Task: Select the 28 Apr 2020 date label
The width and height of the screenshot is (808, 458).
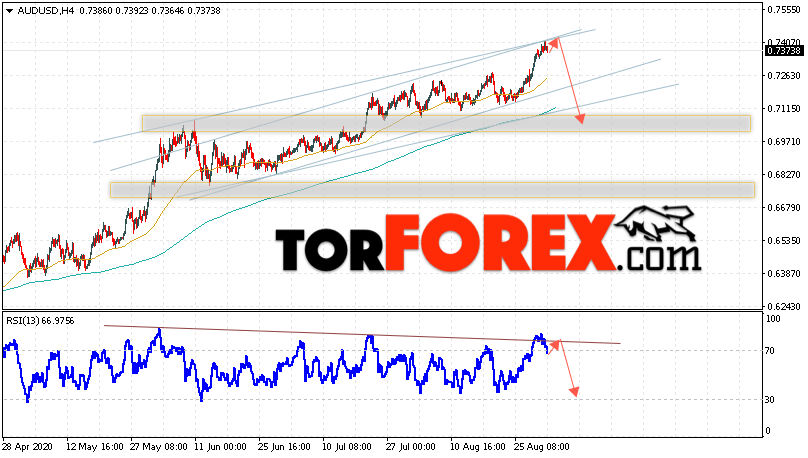Action: point(26,447)
